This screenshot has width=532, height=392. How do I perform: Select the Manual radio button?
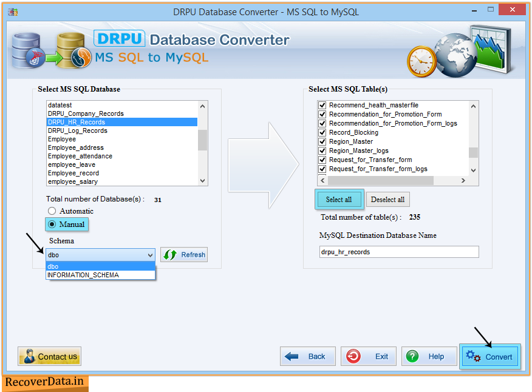52,224
